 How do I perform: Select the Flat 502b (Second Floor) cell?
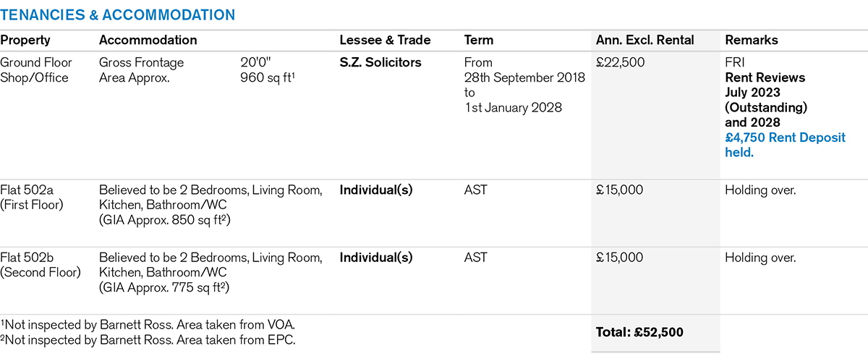click(x=39, y=265)
